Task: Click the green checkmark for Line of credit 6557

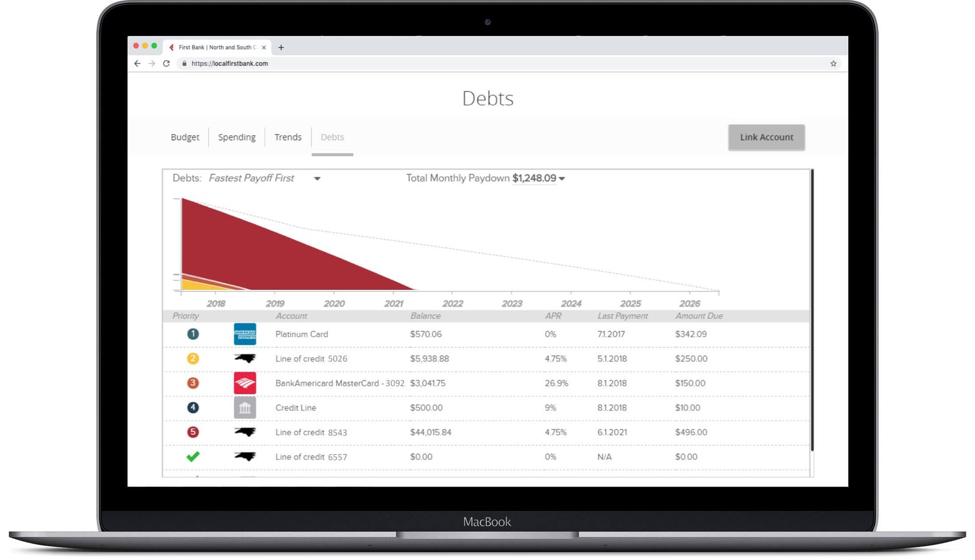Action: tap(193, 456)
